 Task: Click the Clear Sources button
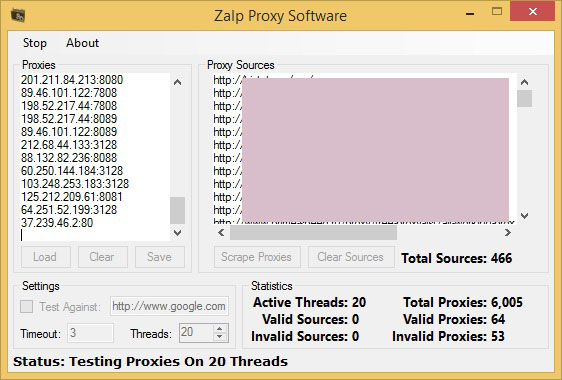tap(351, 257)
